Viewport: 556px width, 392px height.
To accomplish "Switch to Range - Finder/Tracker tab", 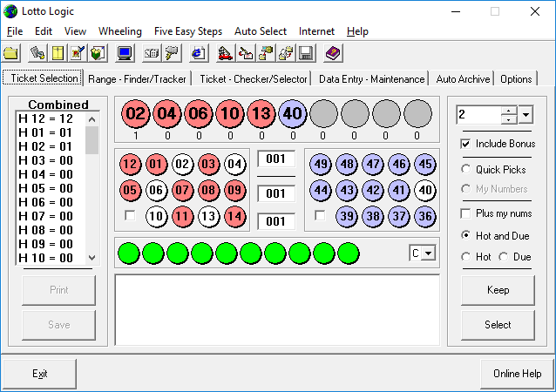I will pyautogui.click(x=137, y=79).
